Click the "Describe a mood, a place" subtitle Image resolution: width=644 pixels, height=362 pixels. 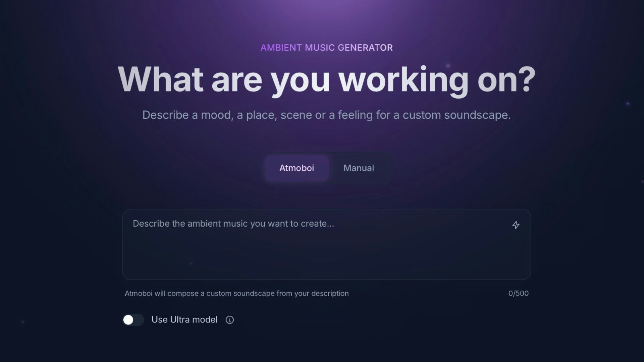[327, 115]
